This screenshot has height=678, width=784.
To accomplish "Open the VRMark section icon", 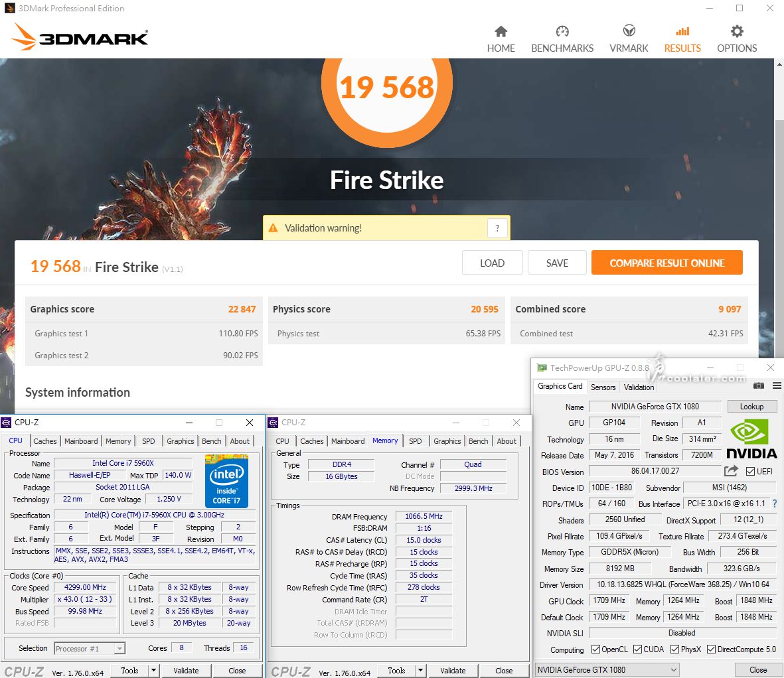I will point(629,31).
